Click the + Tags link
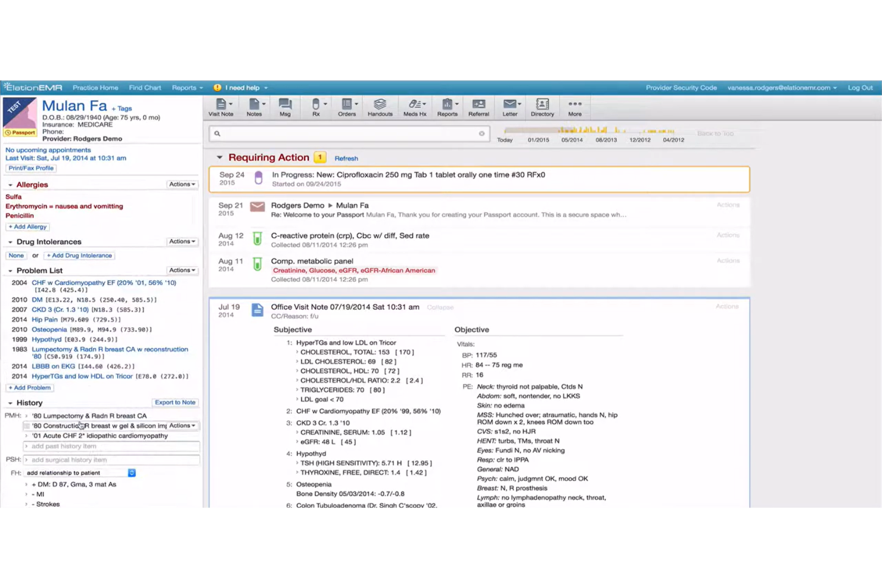882x588 pixels. (x=122, y=109)
